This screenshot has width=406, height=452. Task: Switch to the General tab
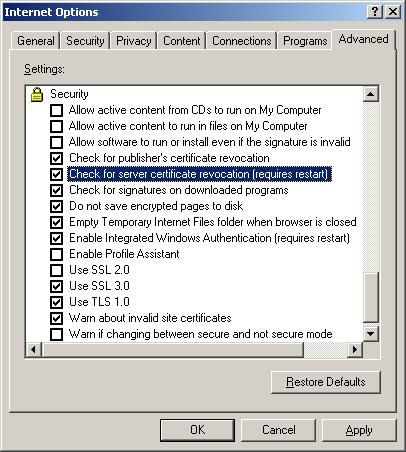[36, 41]
